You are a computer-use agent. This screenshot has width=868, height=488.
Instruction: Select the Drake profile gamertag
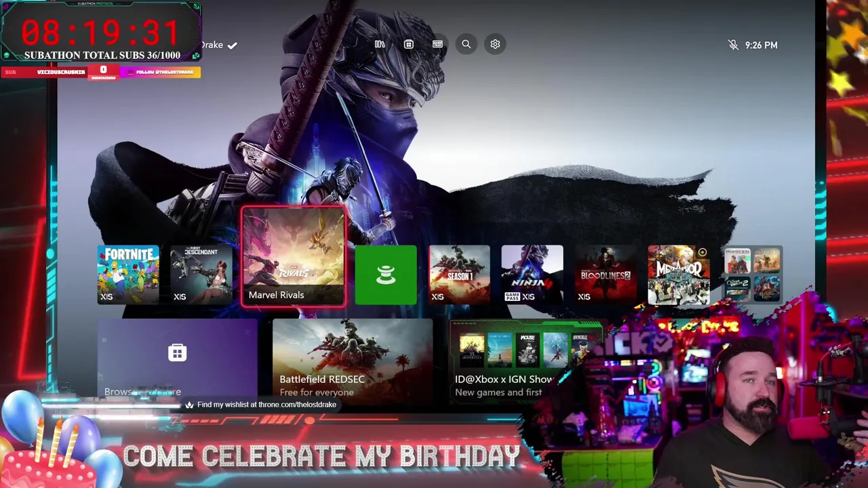tap(212, 45)
